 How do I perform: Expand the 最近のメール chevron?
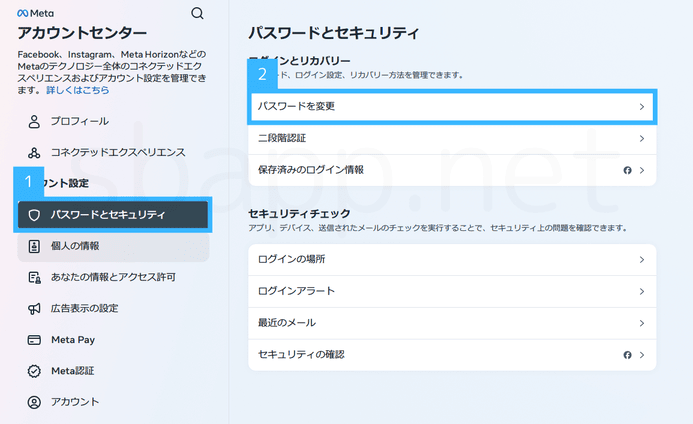pyautogui.click(x=642, y=323)
